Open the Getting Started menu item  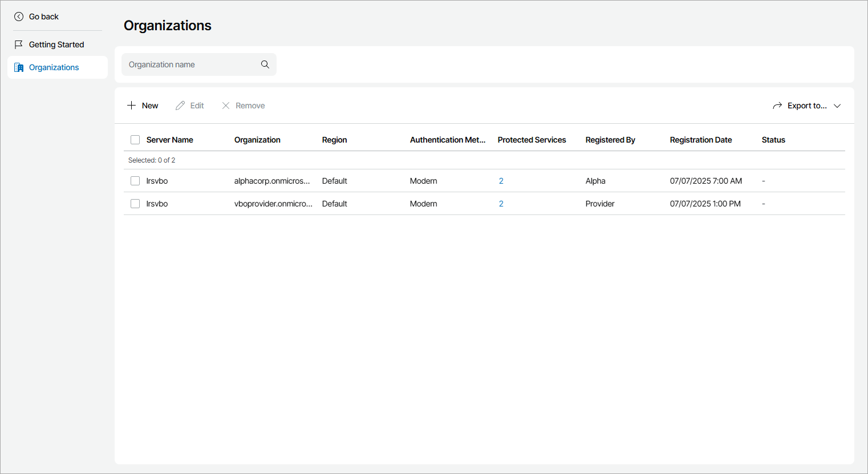(x=56, y=44)
